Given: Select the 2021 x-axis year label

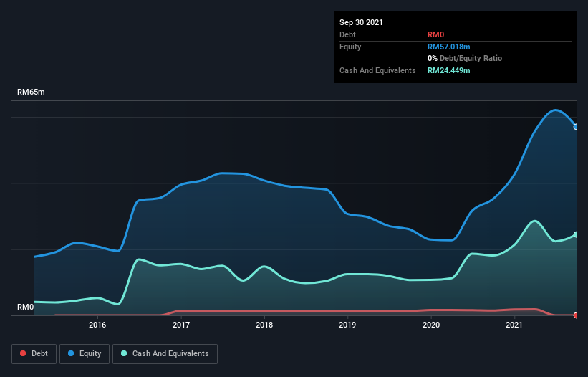Looking at the screenshot, I should pyautogui.click(x=514, y=325).
